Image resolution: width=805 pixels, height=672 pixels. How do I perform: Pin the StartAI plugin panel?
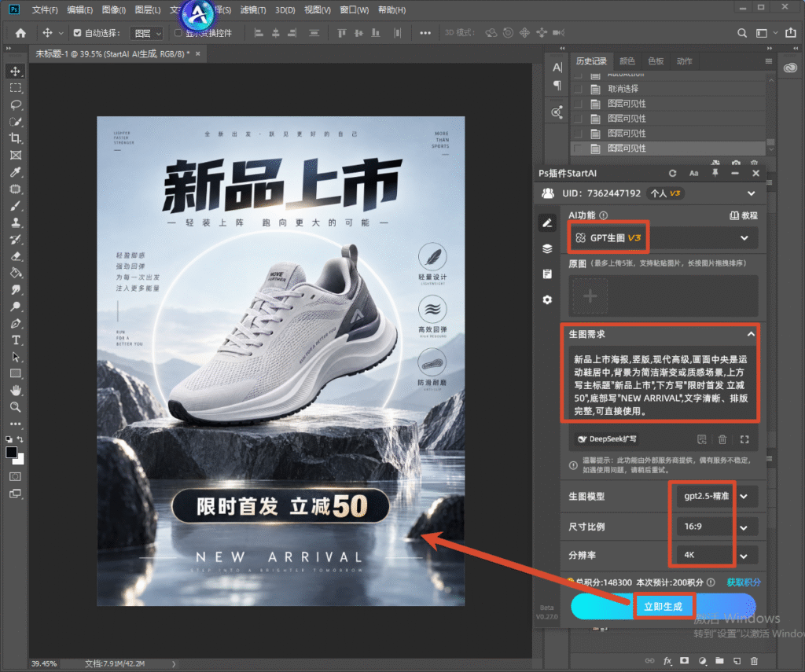click(715, 173)
